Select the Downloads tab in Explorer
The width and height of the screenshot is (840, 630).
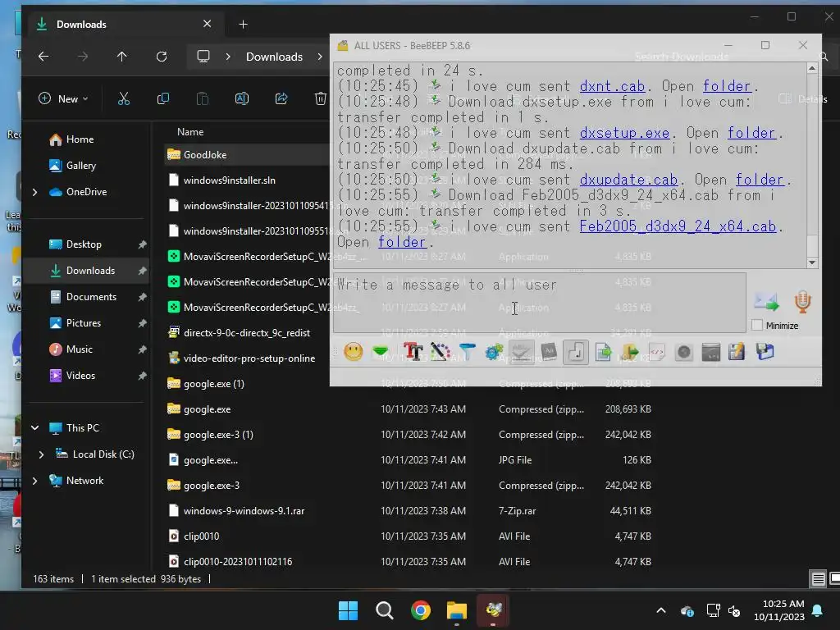click(125, 24)
